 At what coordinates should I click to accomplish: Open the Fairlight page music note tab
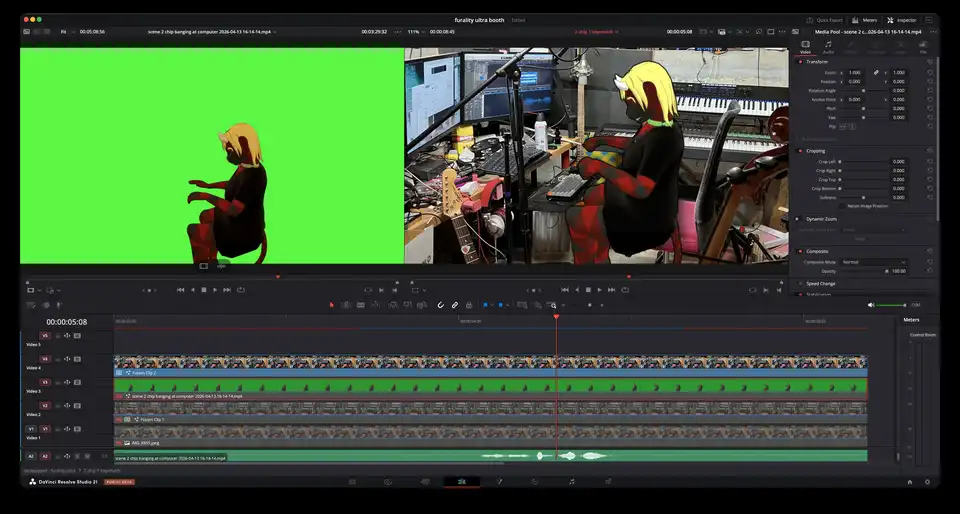(571, 482)
